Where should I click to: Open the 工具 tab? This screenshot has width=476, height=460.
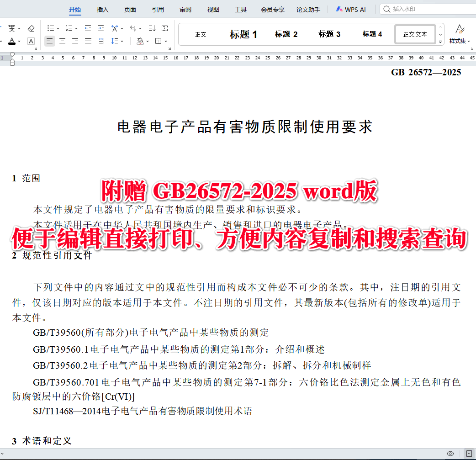(x=241, y=10)
